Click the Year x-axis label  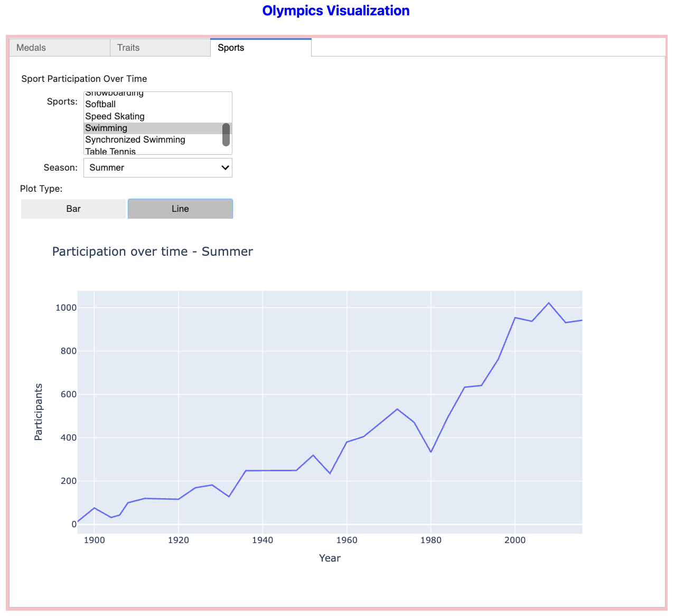click(x=330, y=558)
